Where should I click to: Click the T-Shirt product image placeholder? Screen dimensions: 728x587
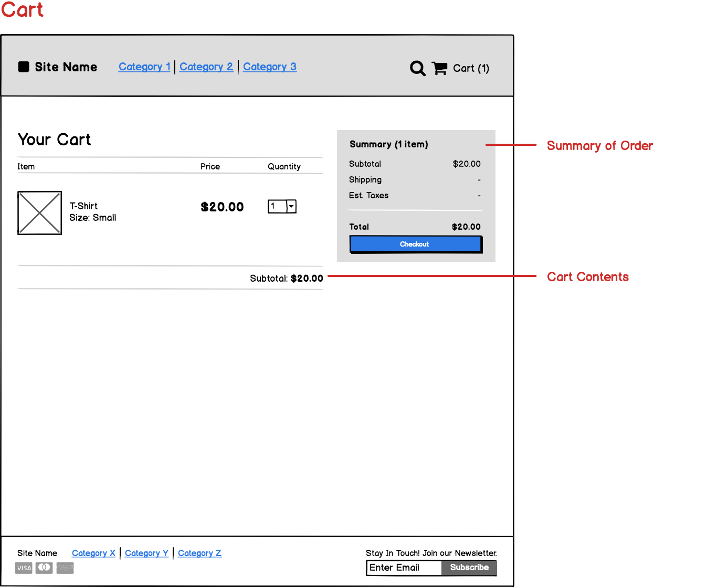39,213
